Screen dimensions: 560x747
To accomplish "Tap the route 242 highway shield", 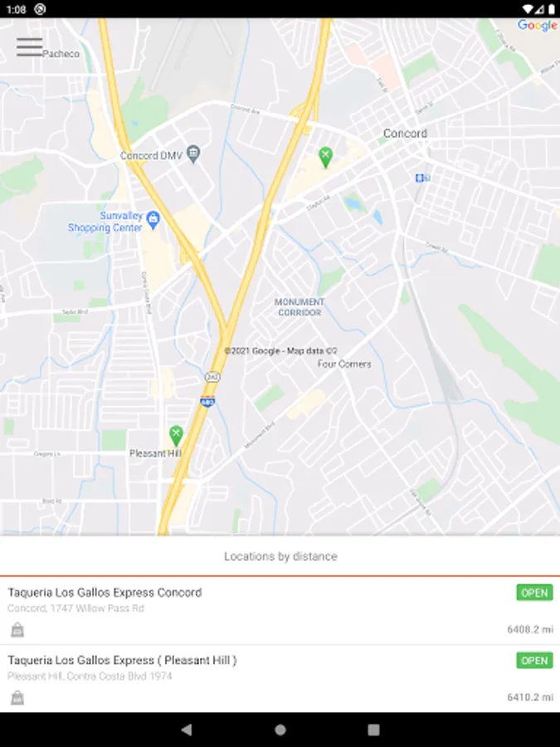I will tap(212, 378).
